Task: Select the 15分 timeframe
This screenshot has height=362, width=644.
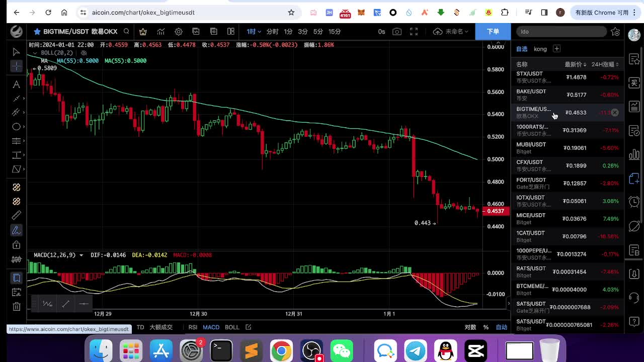Action: tap(335, 32)
